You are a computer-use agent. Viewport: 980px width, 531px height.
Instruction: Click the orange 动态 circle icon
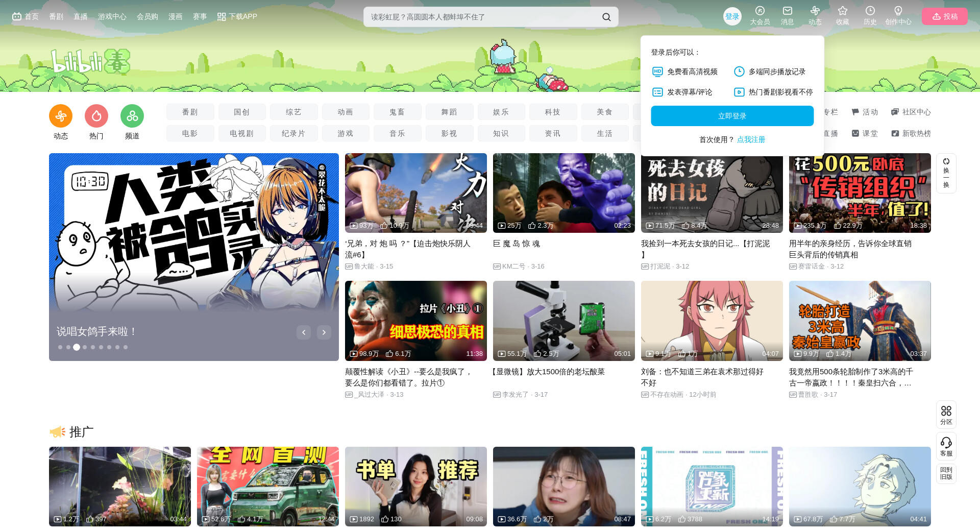61,116
